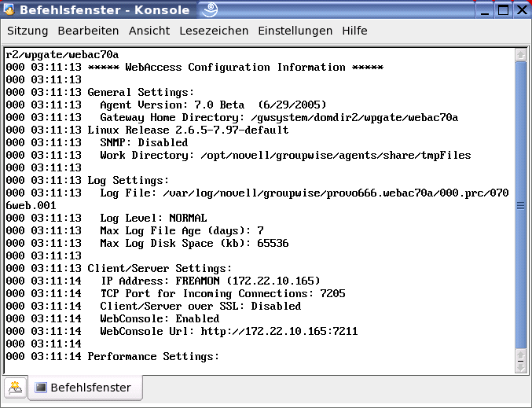This screenshot has height=408, width=532.
Task: Click the 'WebConsole: Enabled' line
Action: (x=160, y=318)
